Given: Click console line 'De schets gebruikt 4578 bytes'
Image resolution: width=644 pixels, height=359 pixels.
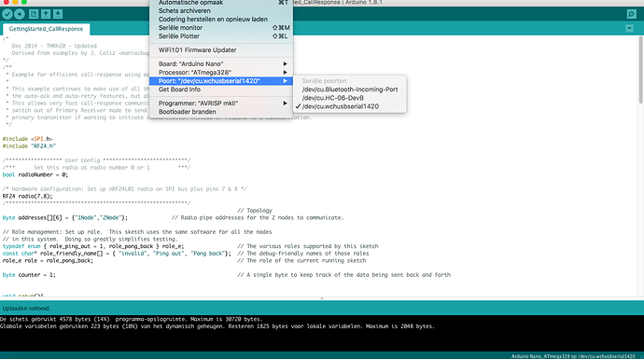Looking at the screenshot, I should coord(131,319).
